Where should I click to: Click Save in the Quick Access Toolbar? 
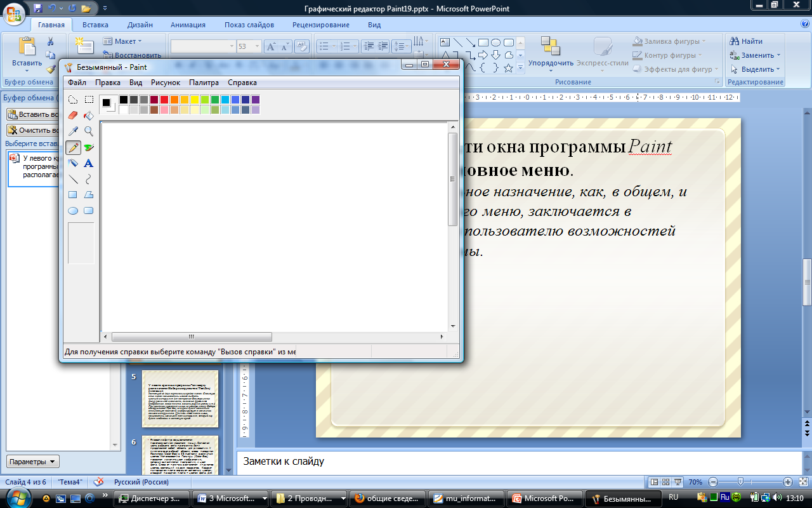coord(38,8)
